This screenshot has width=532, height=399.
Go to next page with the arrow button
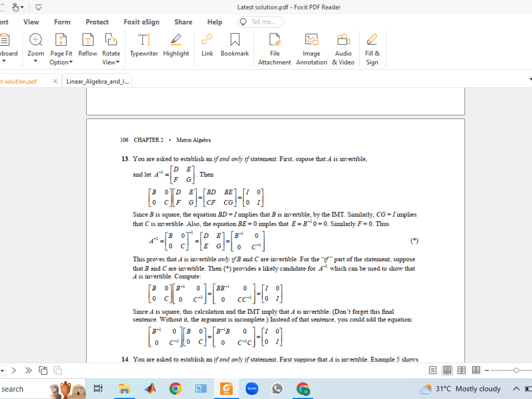14,370
